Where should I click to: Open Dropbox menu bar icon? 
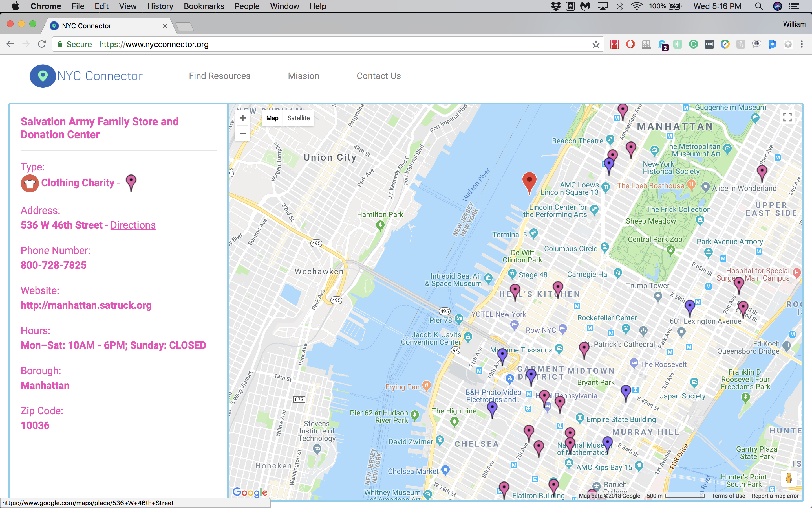pos(556,6)
